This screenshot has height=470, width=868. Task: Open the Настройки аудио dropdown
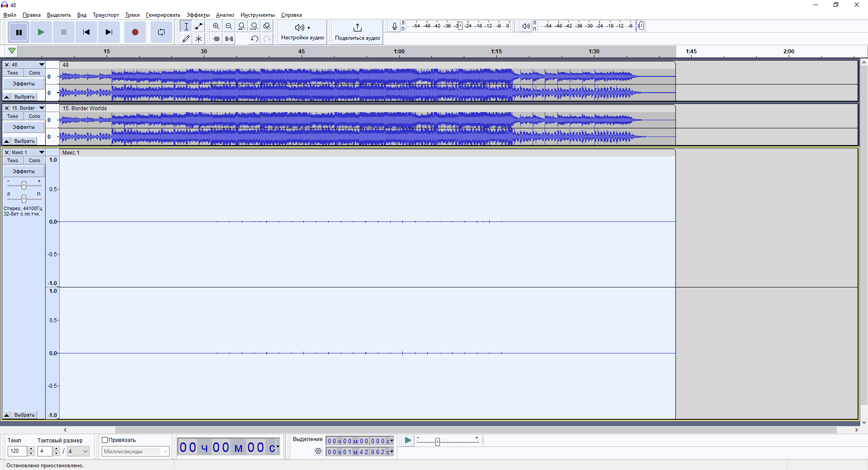tap(302, 32)
